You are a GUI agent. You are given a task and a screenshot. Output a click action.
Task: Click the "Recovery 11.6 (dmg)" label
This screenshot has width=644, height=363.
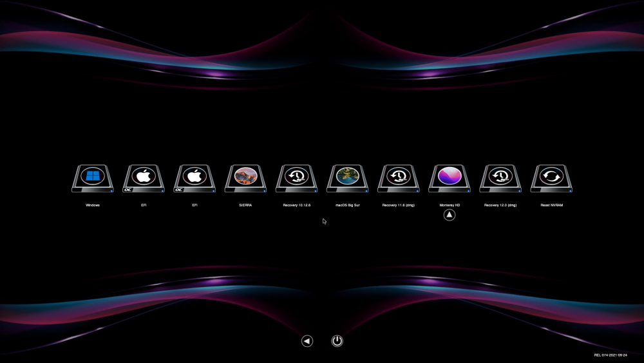point(399,205)
